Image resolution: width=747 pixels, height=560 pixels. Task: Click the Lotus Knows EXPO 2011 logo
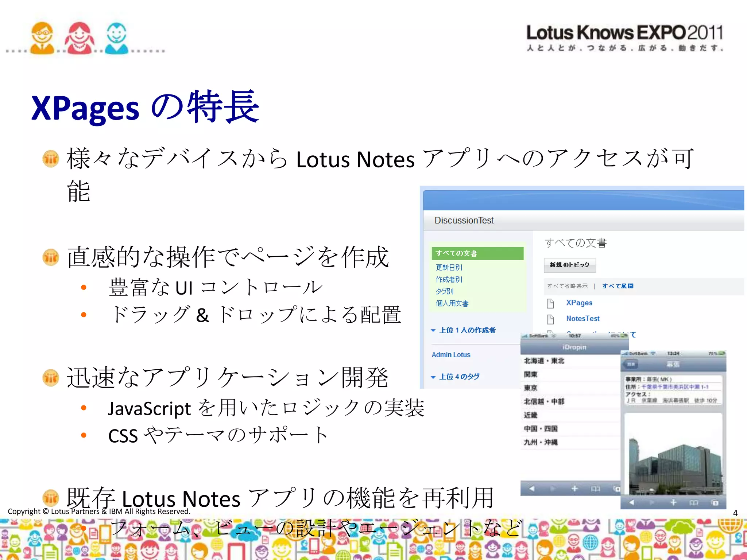(625, 38)
